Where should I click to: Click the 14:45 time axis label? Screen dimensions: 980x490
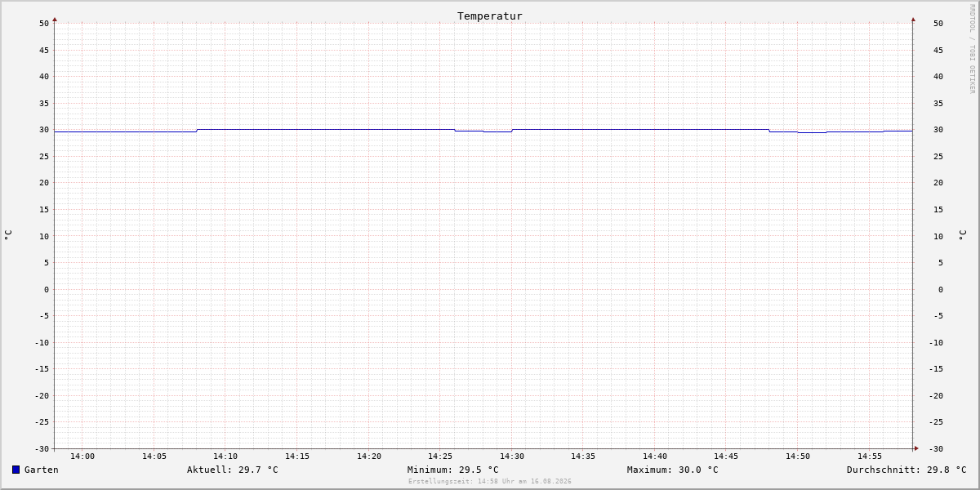point(726,457)
